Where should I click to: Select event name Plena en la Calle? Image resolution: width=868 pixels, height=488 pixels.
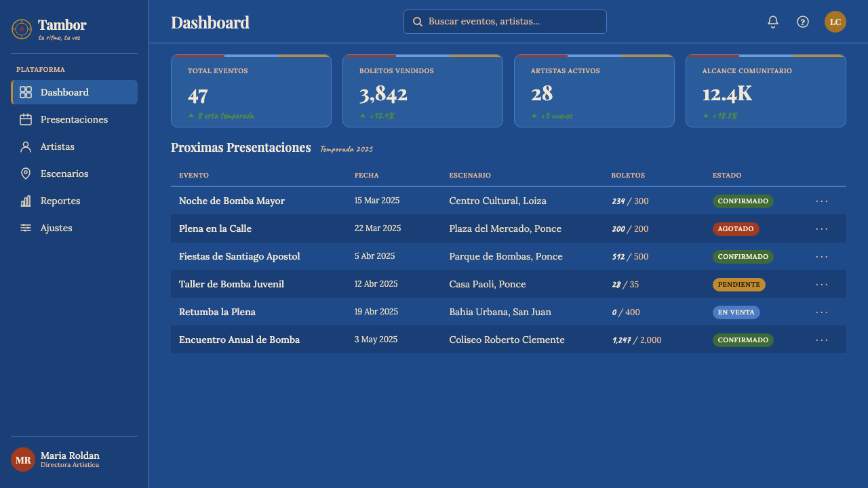(215, 229)
